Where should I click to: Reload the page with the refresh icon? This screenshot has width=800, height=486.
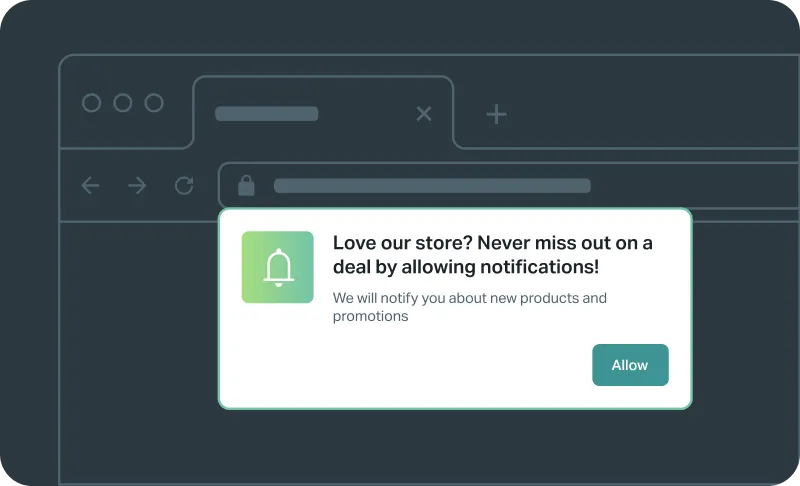(184, 186)
